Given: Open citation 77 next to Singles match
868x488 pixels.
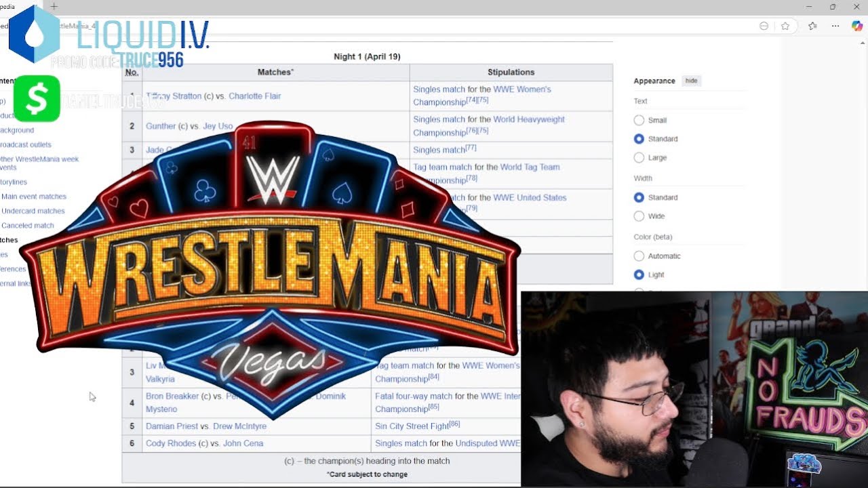Looking at the screenshot, I should pos(471,148).
